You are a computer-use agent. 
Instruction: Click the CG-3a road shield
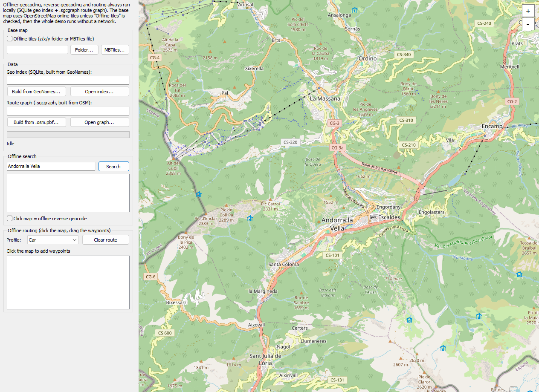point(337,148)
